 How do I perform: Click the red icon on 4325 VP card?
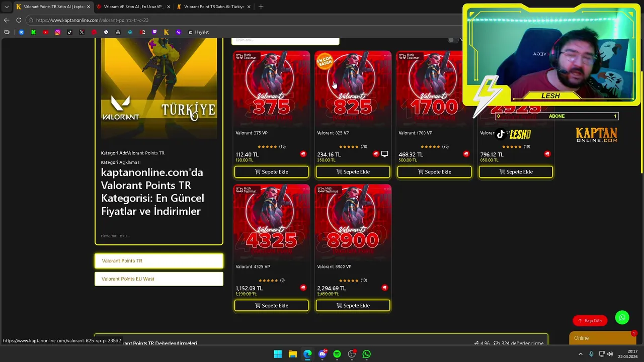(x=303, y=288)
